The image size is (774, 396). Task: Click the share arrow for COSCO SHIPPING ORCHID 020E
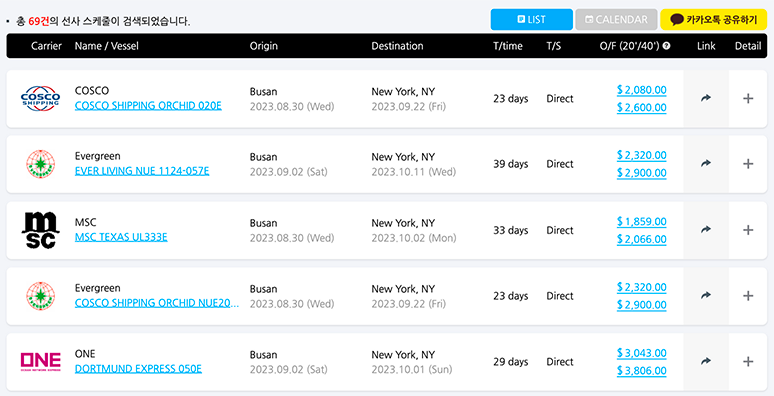click(x=706, y=98)
